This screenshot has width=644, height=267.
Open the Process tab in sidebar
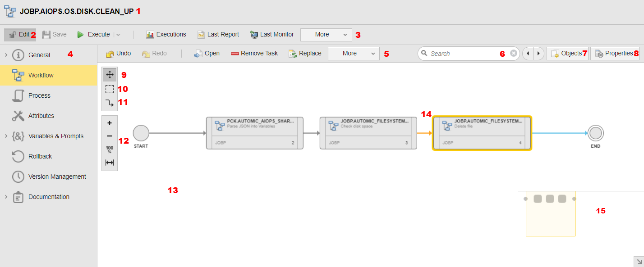[x=39, y=95]
